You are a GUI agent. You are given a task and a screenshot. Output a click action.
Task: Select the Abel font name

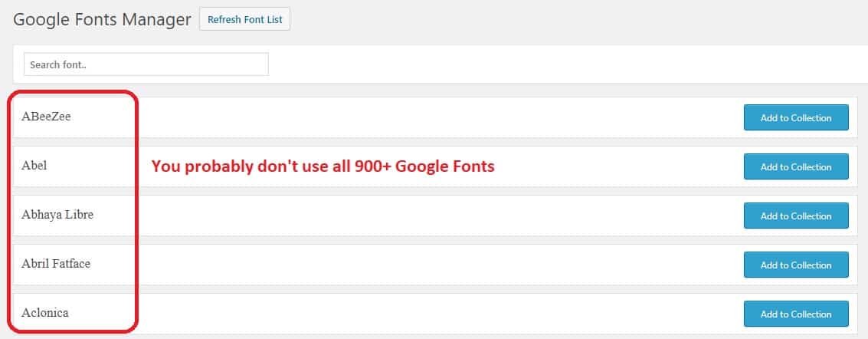click(x=34, y=166)
